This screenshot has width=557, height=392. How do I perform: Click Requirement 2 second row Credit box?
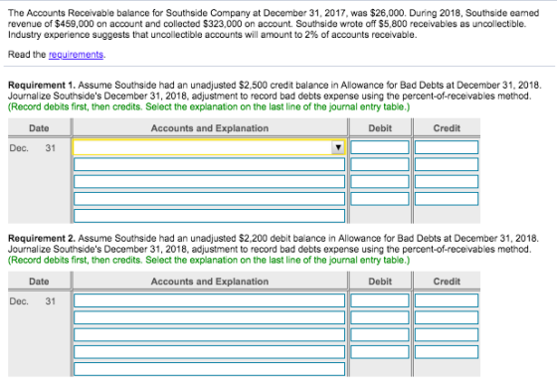[447, 317]
